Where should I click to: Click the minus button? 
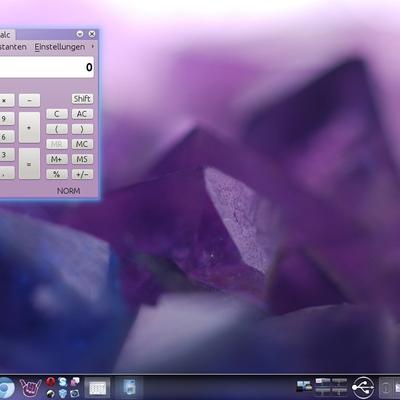point(29,100)
